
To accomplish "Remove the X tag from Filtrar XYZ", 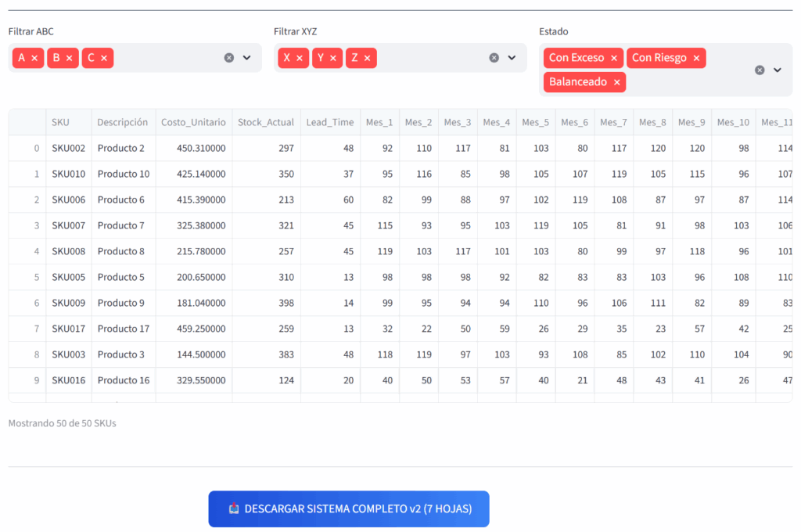I will [299, 58].
